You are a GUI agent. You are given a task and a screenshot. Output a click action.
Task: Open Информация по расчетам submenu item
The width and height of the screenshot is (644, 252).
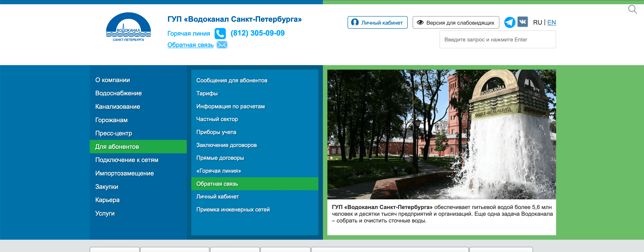[x=230, y=106]
